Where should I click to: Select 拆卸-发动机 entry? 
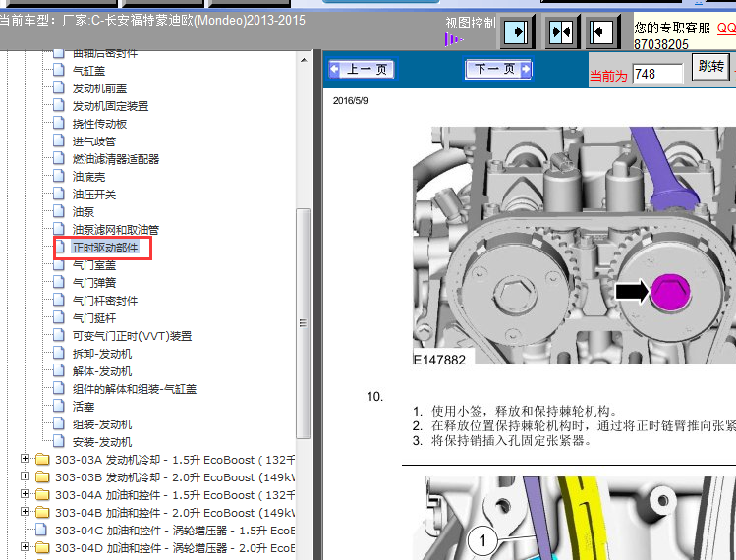click(x=102, y=354)
